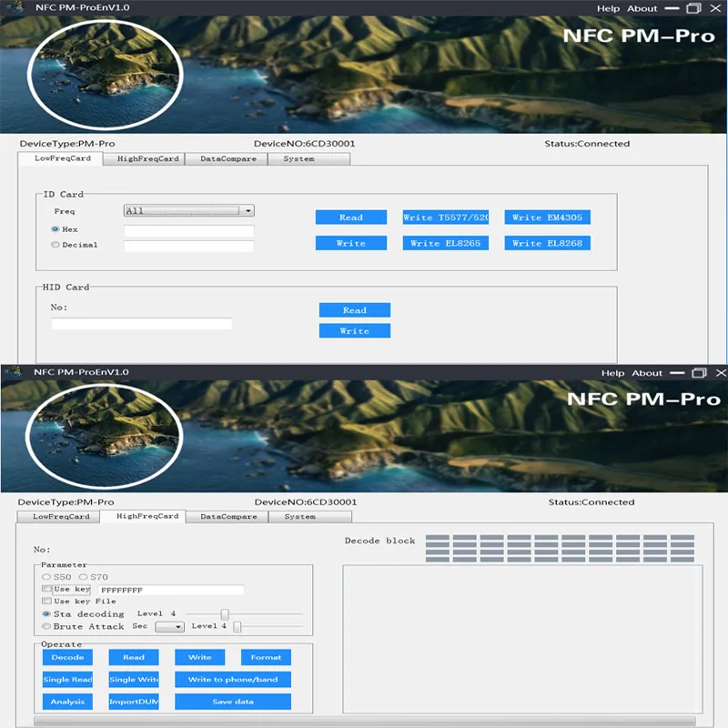Image resolution: width=728 pixels, height=728 pixels.
Task: Click Write EL8265 button
Action: coord(446,243)
